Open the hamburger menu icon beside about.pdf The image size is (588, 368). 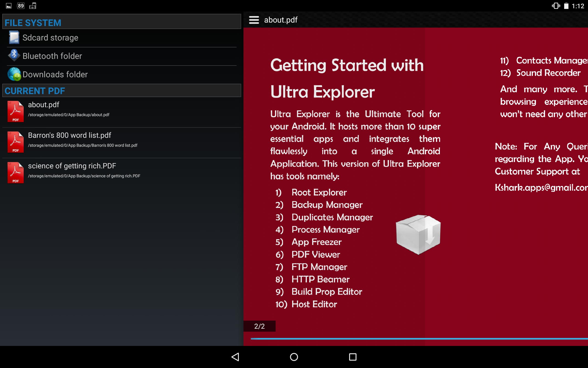point(254,20)
